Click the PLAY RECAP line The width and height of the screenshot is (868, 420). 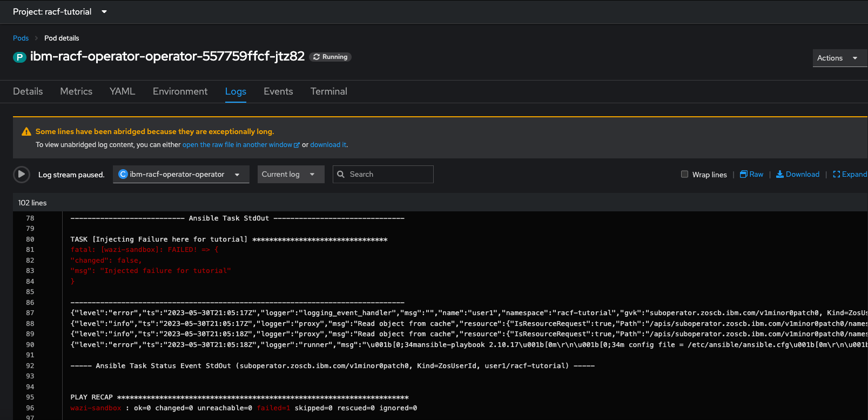(x=239, y=397)
